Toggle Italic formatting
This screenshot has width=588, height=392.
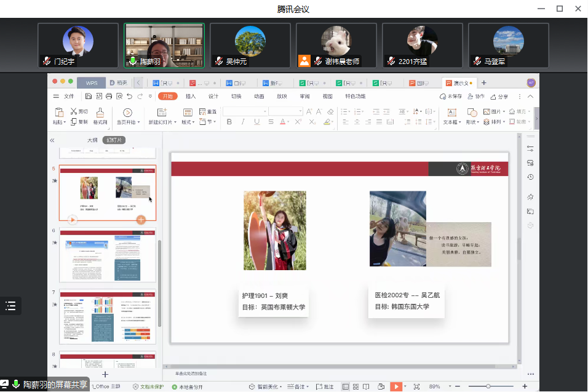242,122
